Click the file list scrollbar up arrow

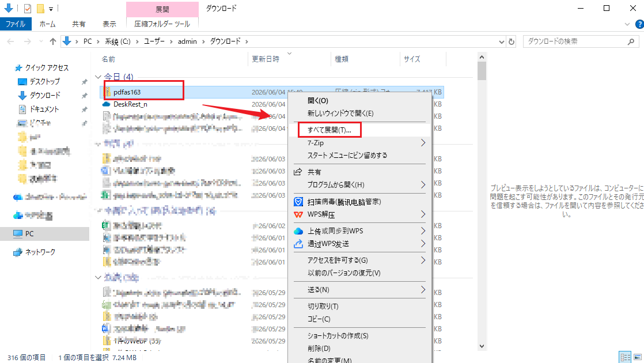click(482, 57)
